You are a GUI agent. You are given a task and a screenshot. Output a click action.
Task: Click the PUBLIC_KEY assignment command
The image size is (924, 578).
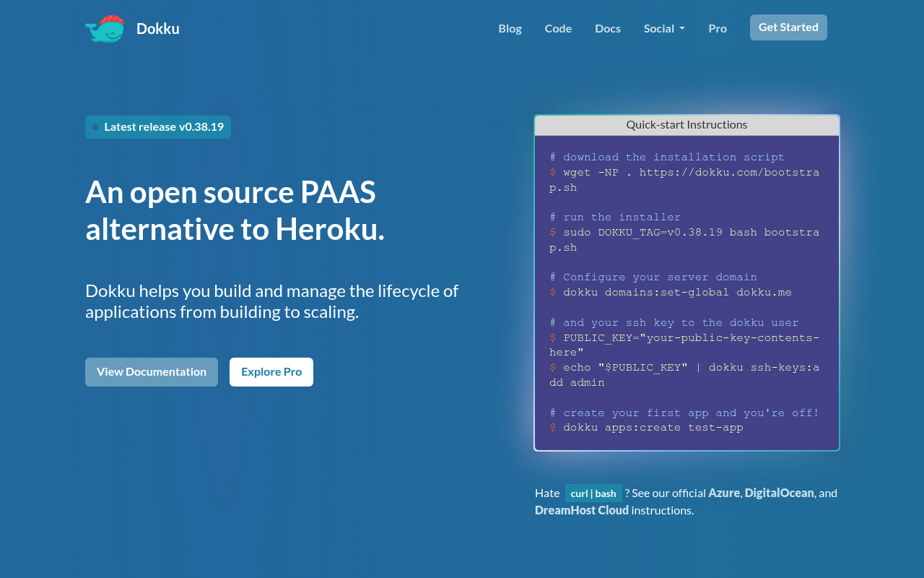684,345
